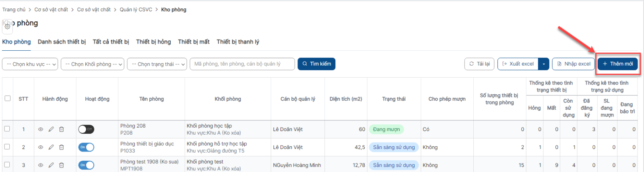This screenshot has height=172, width=644.
Task: Switch to the Danh sách thiết bị tab
Action: pyautogui.click(x=62, y=42)
